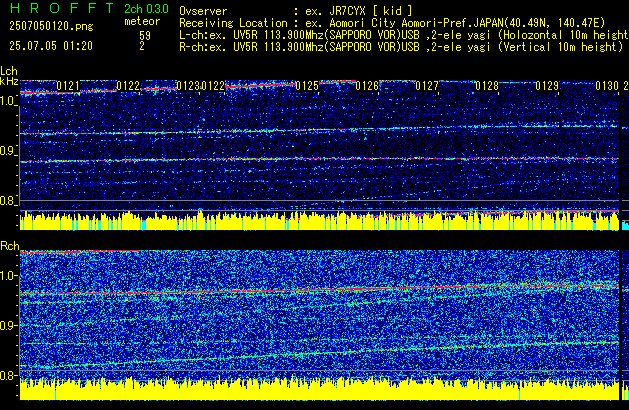629x410 pixels.
Task: Select the meteor count value '59'
Action: pos(145,35)
